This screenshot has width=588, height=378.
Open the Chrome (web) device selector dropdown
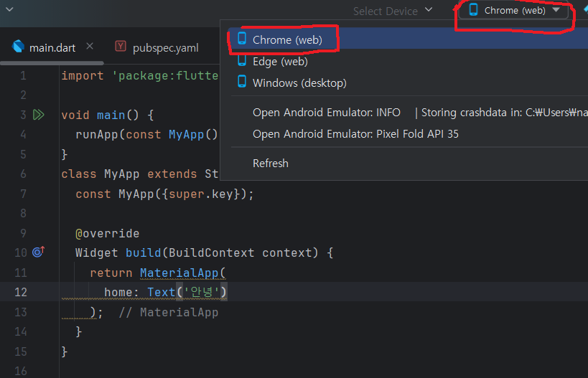(x=515, y=11)
